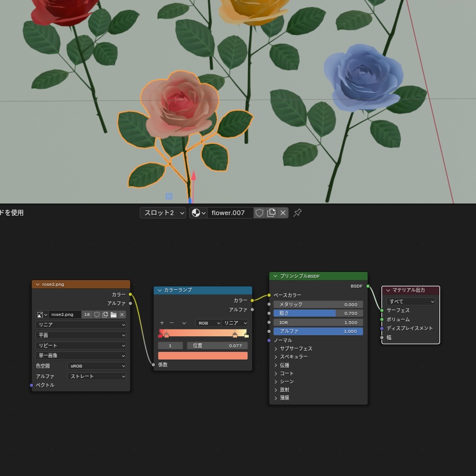Viewport: 476px width, 476px height.
Task: Add a color stop with the + button on ColorRamp
Action: click(x=162, y=323)
